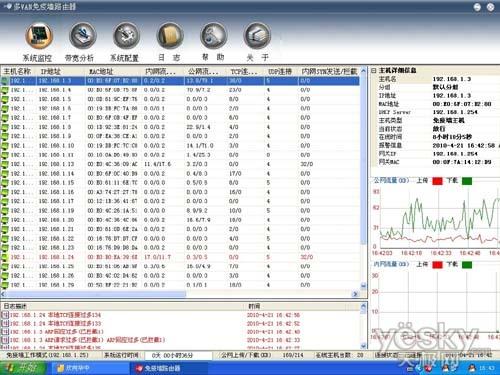Select IP cell 192.168.1.21
Viewport: 500px width, 375px height.
click(56, 229)
